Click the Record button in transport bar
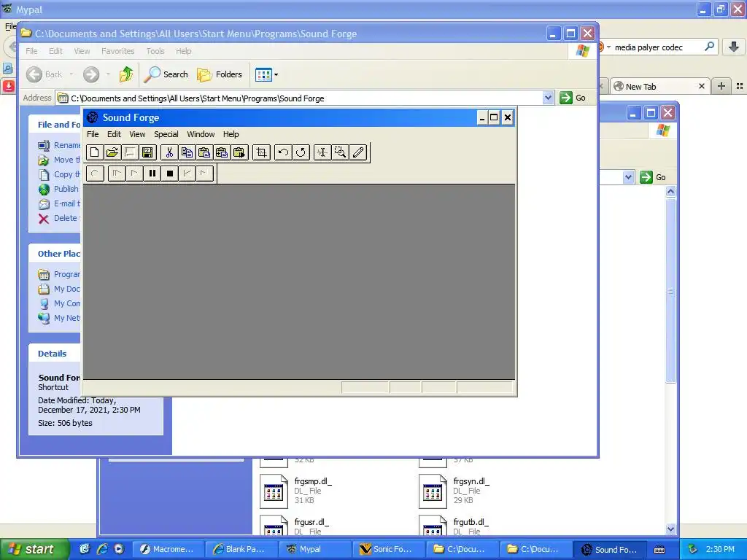 tap(95, 174)
